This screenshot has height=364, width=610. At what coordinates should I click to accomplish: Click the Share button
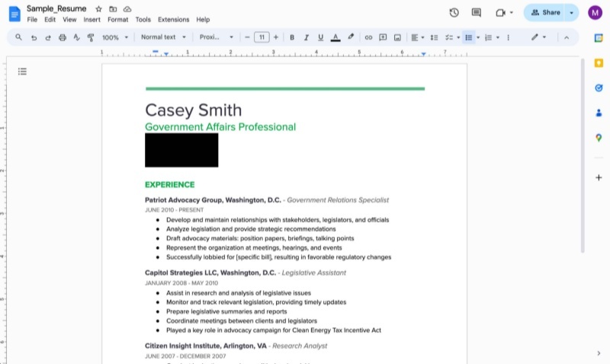pyautogui.click(x=545, y=12)
